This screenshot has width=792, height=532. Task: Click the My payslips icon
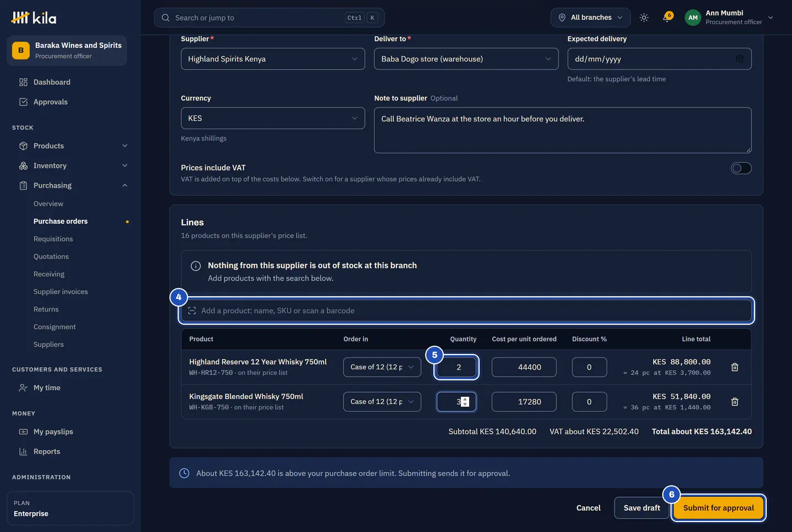(x=23, y=432)
